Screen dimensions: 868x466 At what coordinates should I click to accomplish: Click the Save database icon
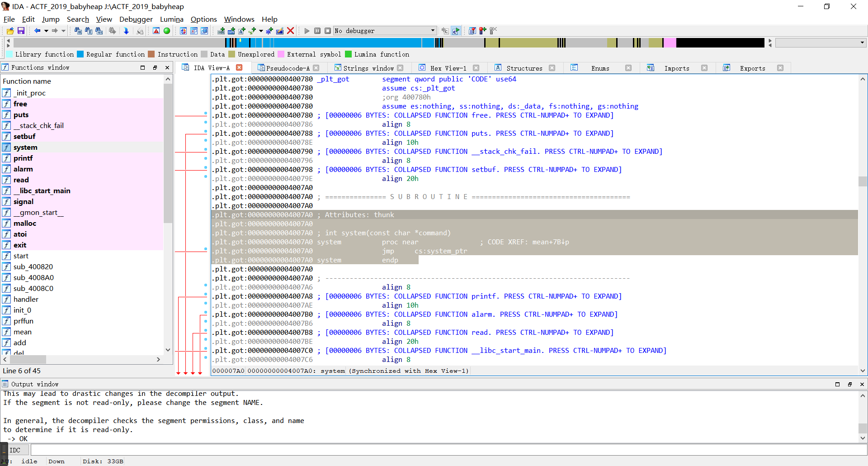coord(21,31)
